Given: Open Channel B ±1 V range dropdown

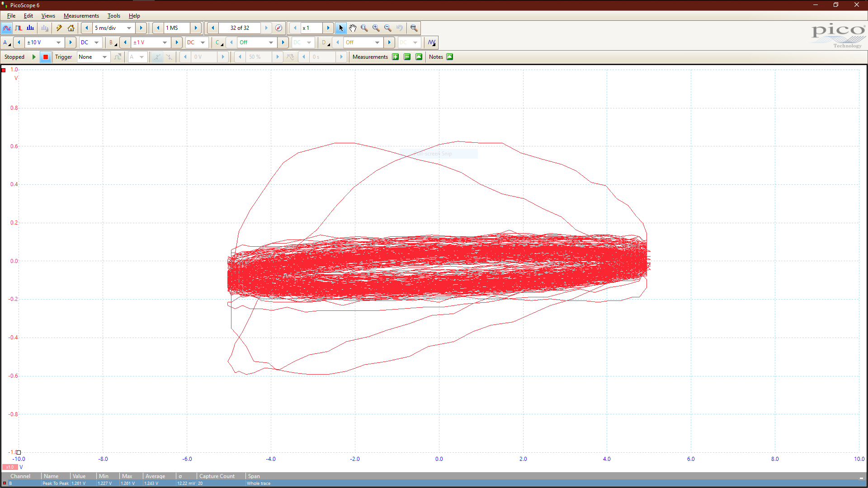Looking at the screenshot, I should (165, 42).
